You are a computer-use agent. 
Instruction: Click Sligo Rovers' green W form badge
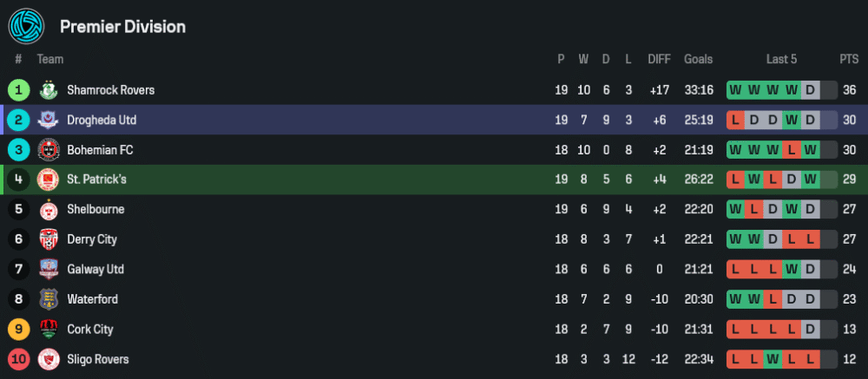[773, 359]
